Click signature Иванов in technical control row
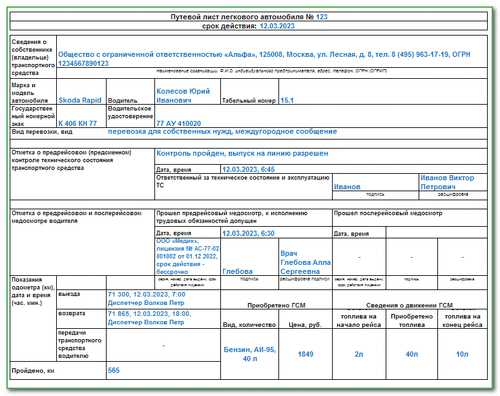 [x=347, y=187]
